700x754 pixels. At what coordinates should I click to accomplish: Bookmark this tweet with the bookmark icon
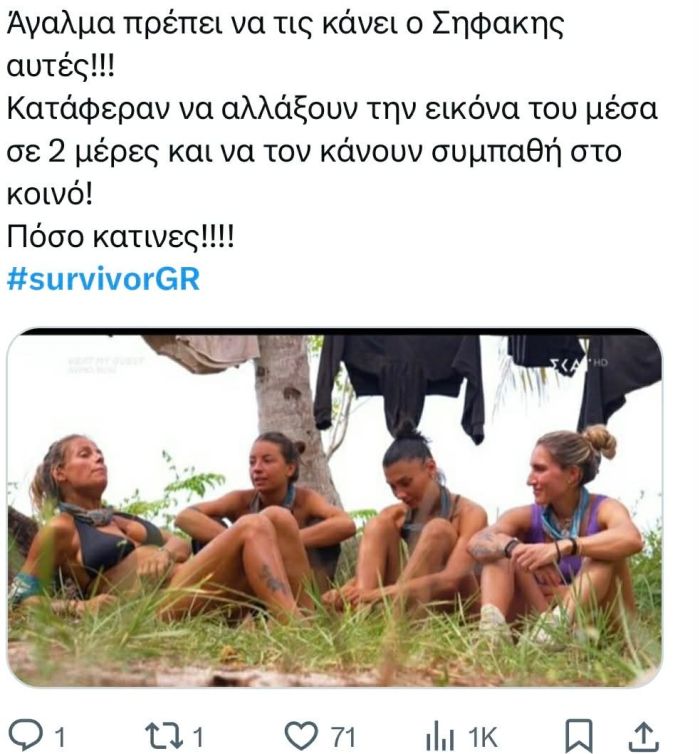tap(578, 736)
